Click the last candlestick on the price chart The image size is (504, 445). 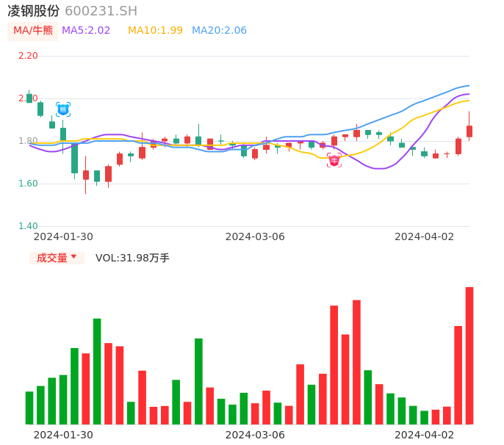click(469, 131)
